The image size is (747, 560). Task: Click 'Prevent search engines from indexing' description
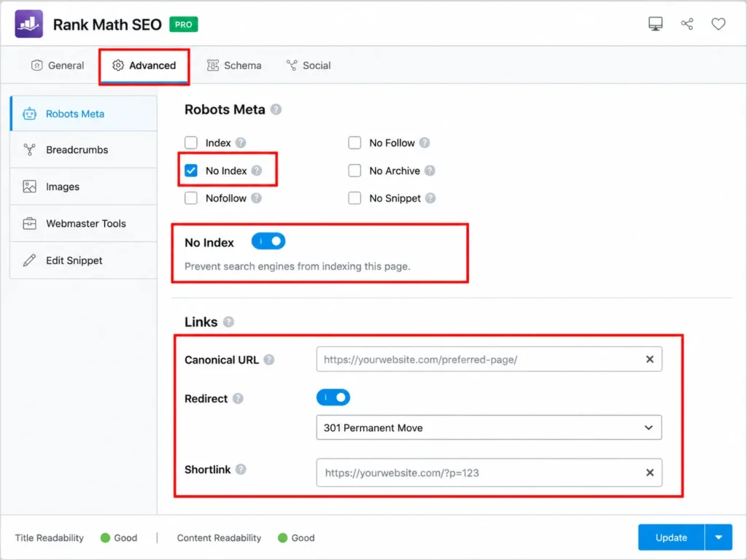tap(298, 266)
